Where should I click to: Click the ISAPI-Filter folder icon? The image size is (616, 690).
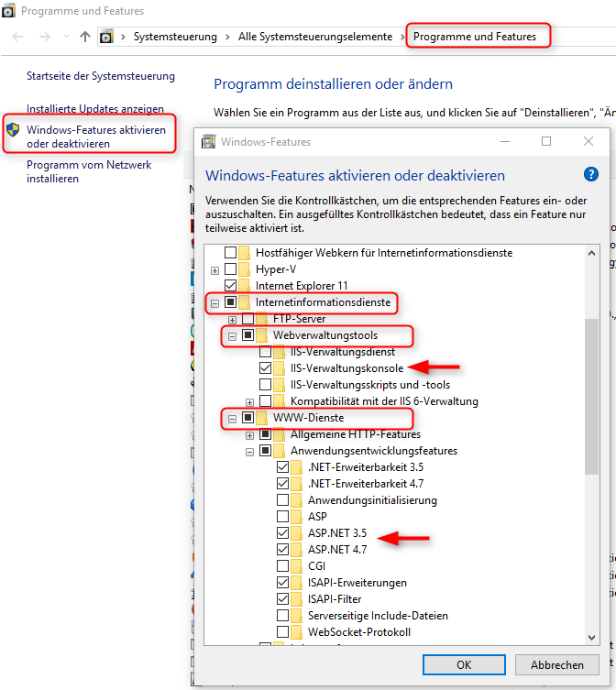[297, 598]
